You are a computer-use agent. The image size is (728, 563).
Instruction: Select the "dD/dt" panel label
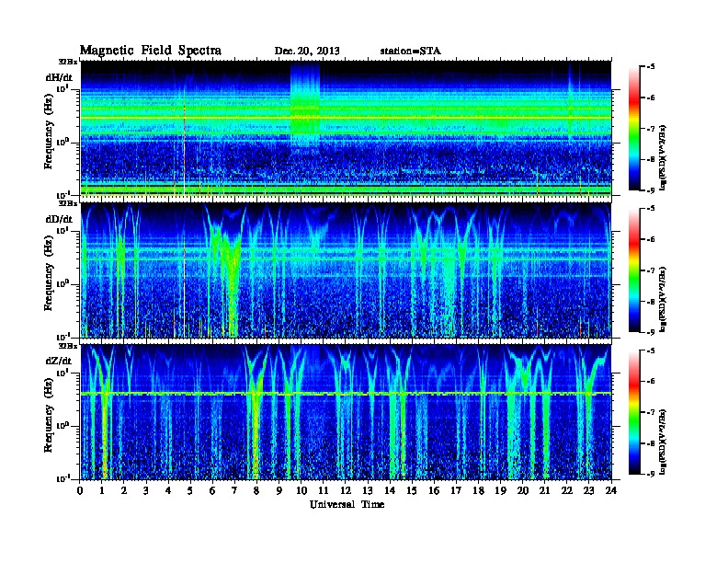click(x=59, y=219)
